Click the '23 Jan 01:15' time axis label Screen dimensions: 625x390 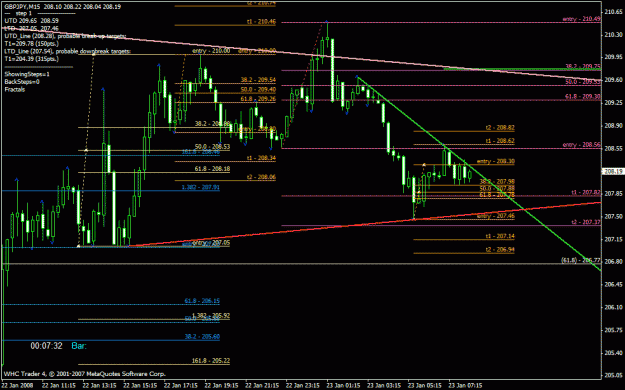point(343,386)
